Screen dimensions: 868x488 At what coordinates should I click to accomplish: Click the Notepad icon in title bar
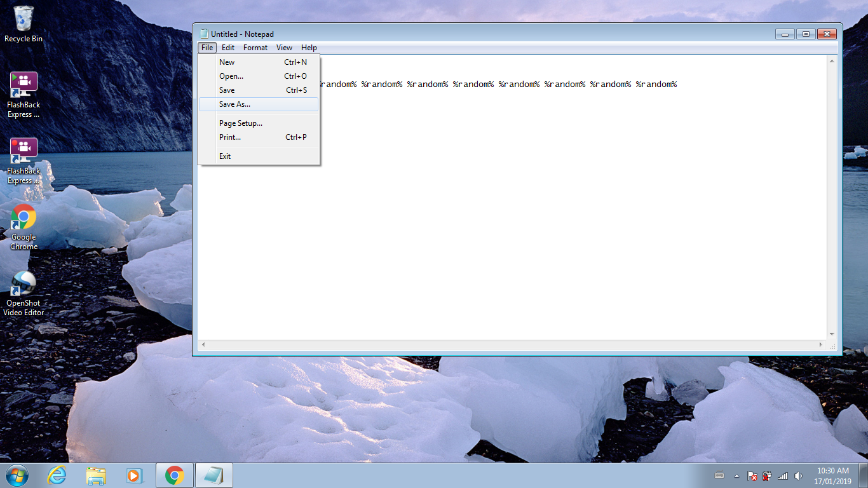tap(203, 34)
